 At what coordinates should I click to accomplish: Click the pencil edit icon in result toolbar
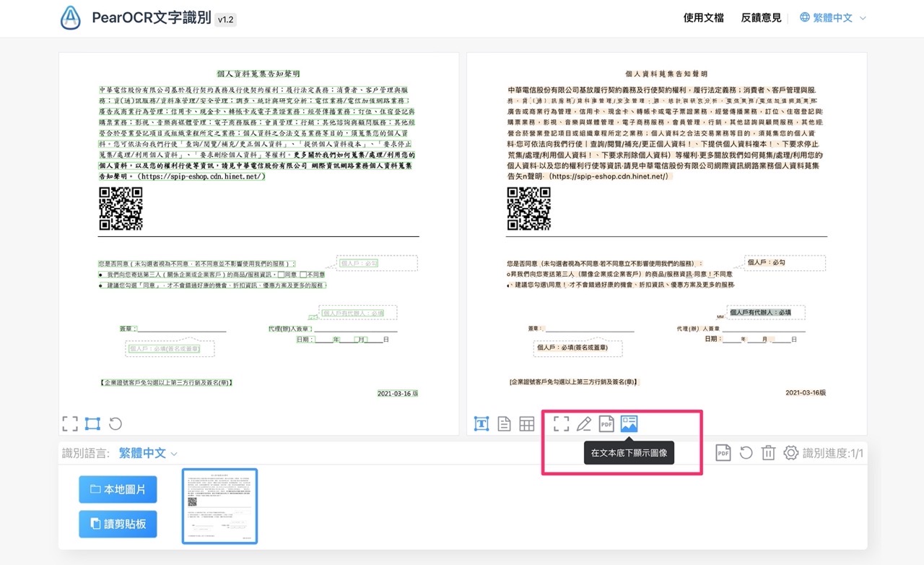click(584, 424)
